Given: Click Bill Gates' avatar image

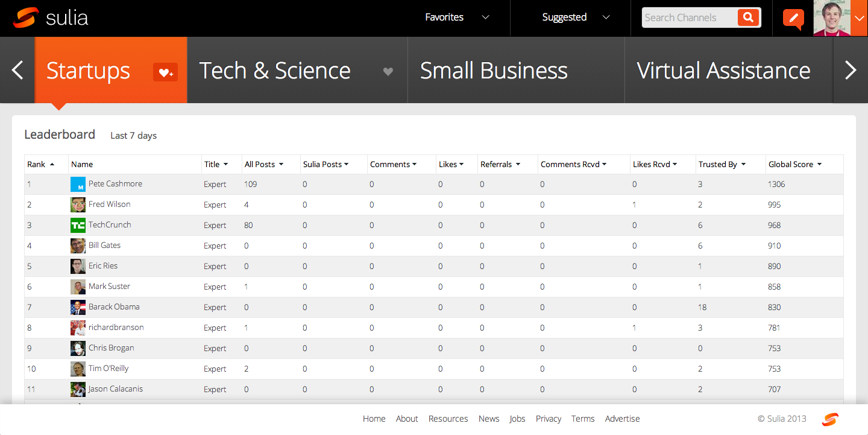Looking at the screenshot, I should pyautogui.click(x=78, y=246).
